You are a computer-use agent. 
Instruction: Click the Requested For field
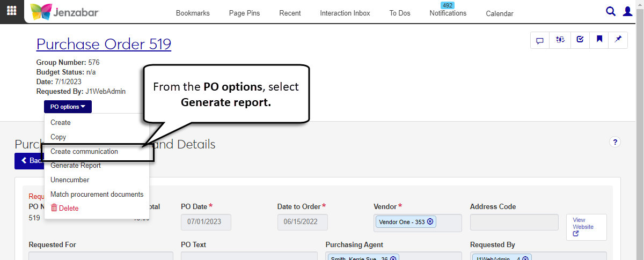pos(101,256)
